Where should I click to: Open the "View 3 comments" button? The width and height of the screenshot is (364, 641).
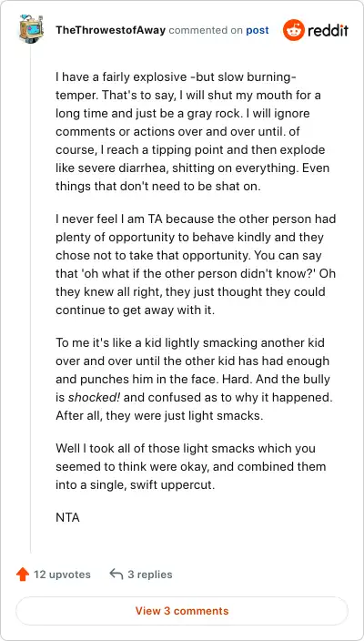182,611
